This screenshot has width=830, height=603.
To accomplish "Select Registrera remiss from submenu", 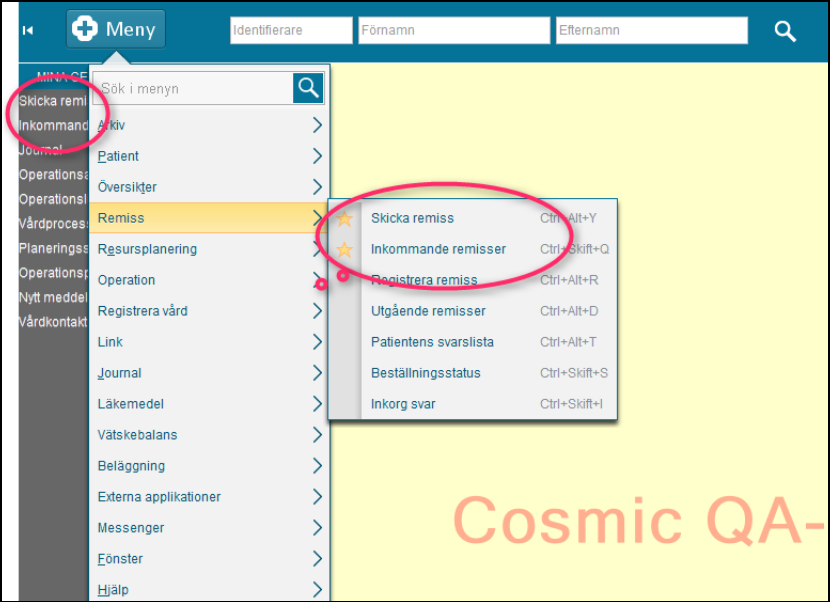I will (424, 280).
